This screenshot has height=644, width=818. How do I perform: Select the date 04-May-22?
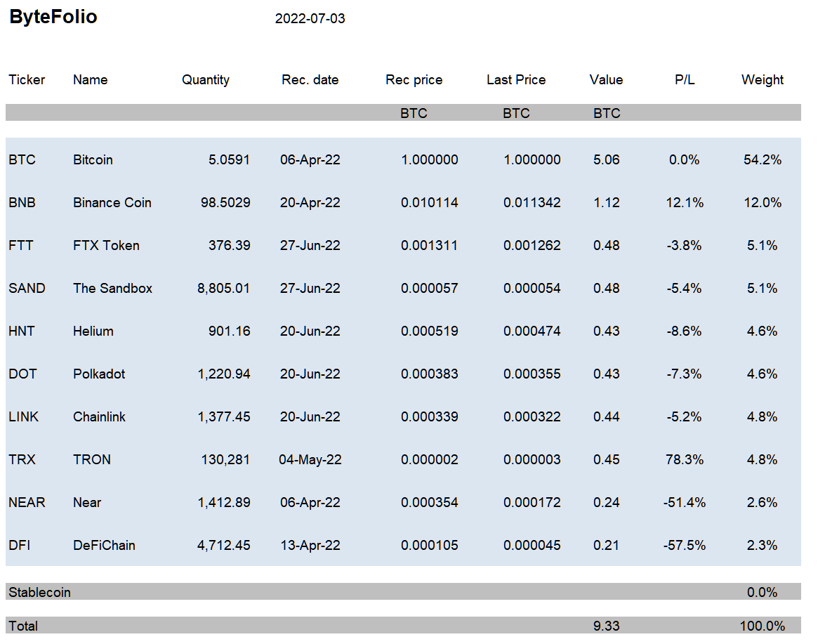click(310, 459)
